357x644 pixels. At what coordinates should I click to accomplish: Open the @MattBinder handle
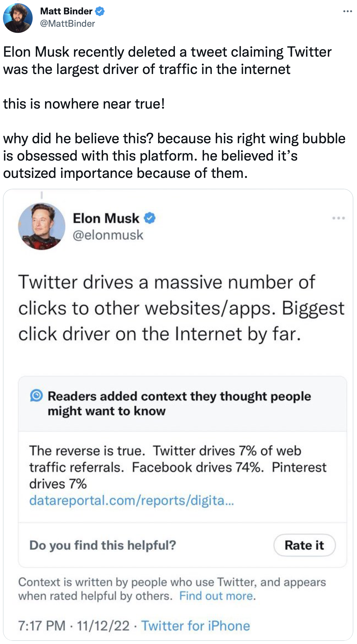coord(68,24)
